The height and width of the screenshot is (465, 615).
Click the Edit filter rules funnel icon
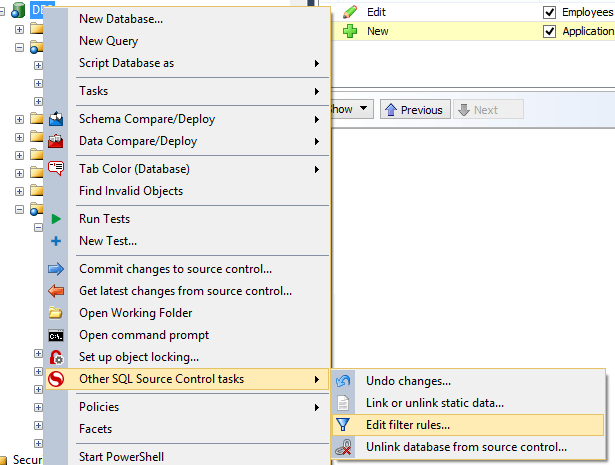coord(344,425)
